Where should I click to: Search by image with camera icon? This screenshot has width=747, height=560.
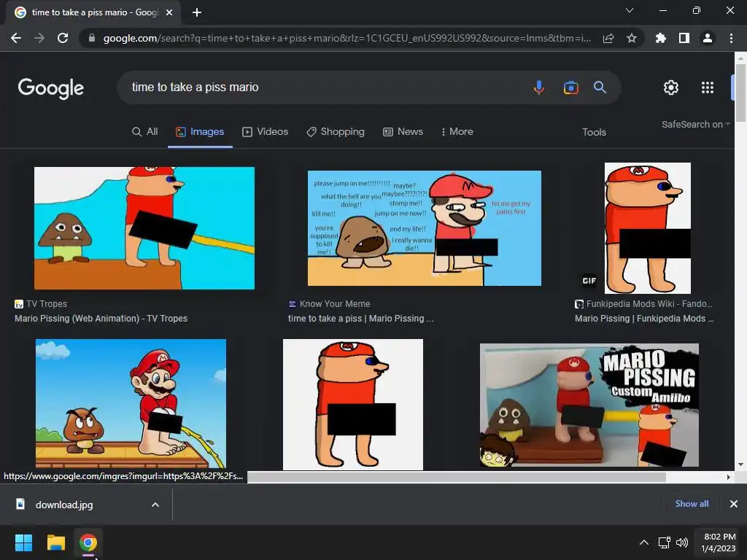pos(570,87)
